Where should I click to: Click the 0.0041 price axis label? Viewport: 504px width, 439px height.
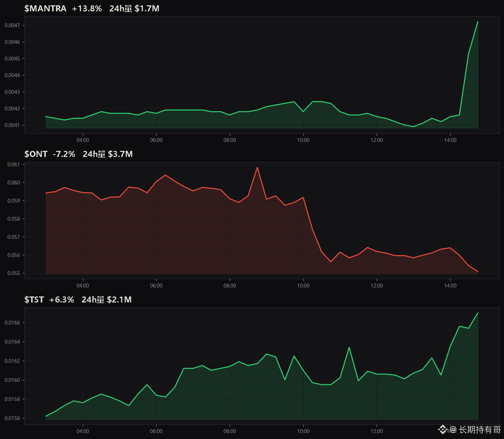[12, 125]
